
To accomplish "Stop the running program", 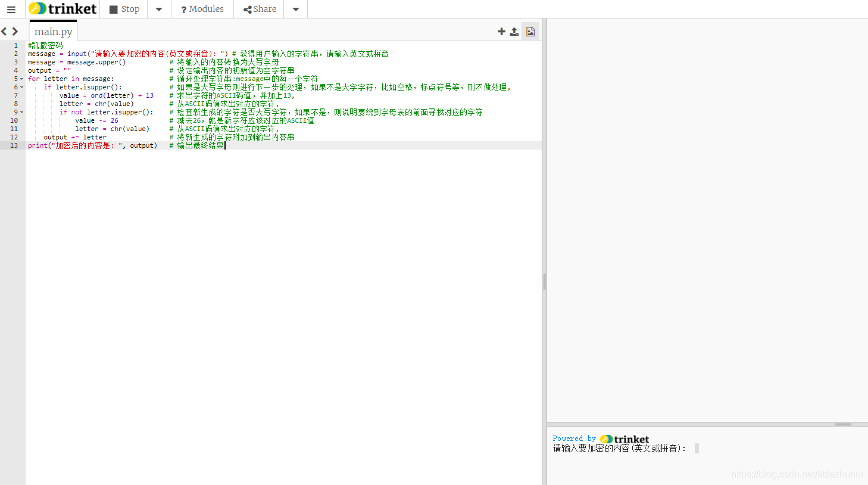I will [124, 9].
